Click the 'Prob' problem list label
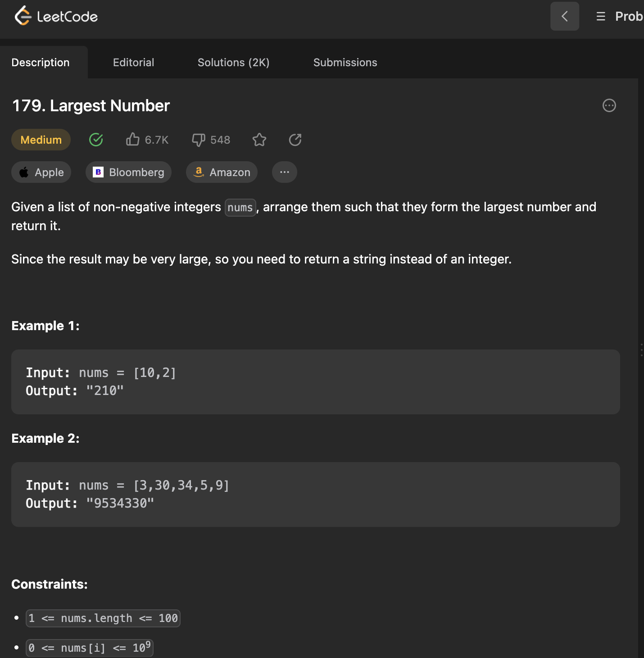Screen dimensions: 644x658 [629, 16]
